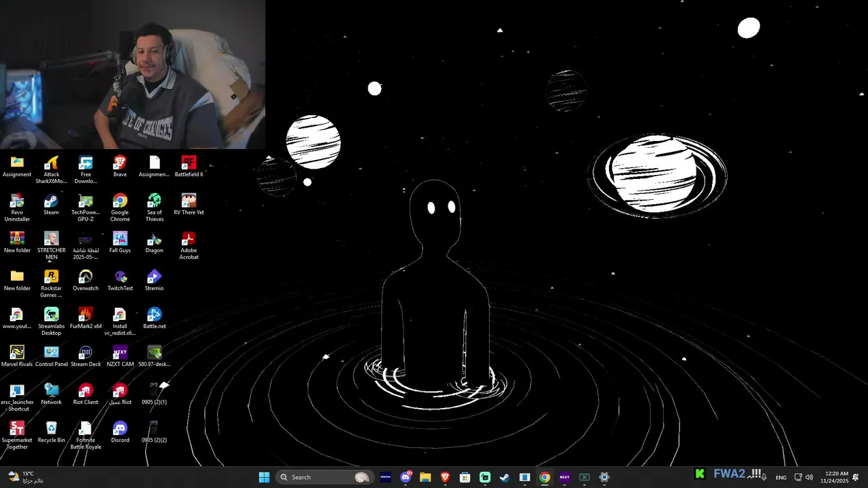Screen dimensions: 868x488
Task: Open the weather widget showing 15°C
Action: pyautogui.click(x=26, y=477)
